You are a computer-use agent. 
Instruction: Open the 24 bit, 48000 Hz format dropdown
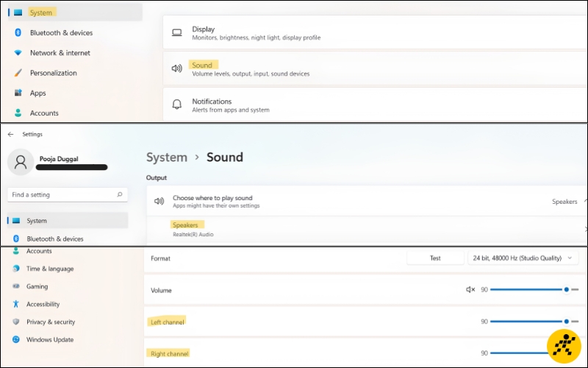click(x=523, y=258)
